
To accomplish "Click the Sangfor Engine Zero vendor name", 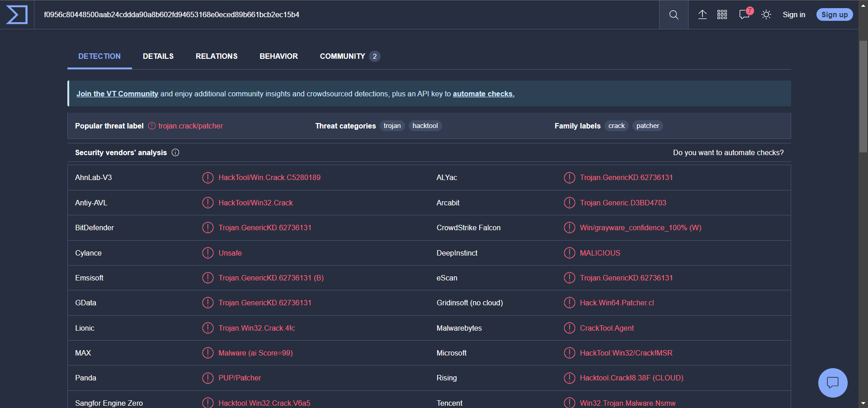I will 109,403.
